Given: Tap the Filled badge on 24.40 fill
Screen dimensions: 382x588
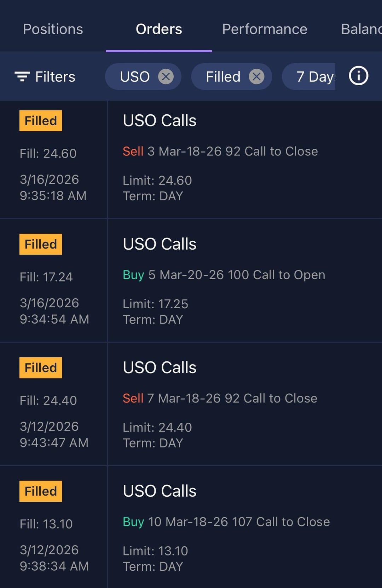Looking at the screenshot, I should click(x=41, y=368).
